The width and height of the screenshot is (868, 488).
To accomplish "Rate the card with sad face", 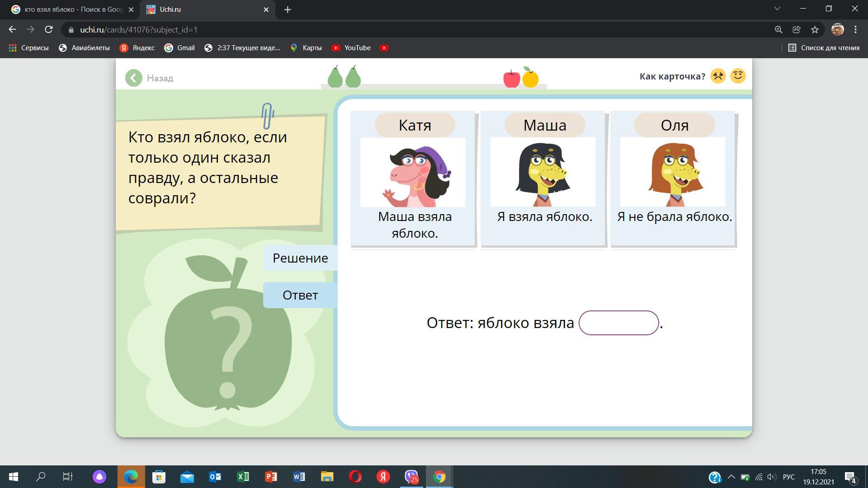I will (x=718, y=76).
